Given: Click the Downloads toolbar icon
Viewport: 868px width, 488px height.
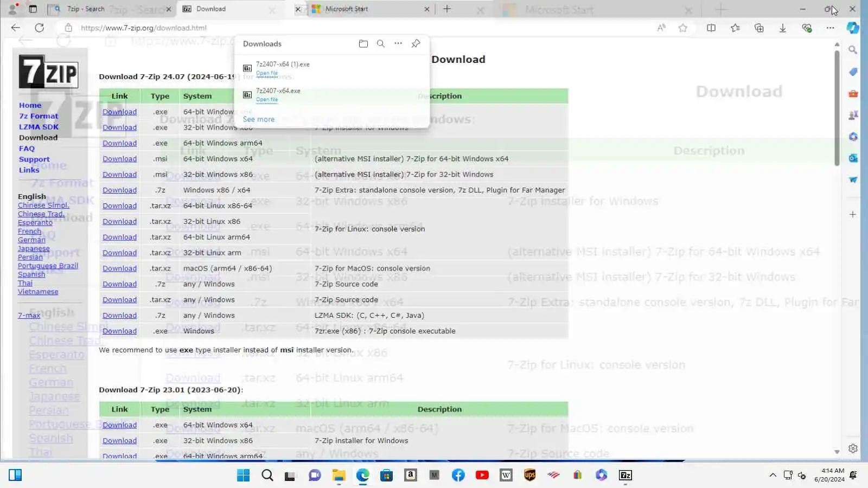Looking at the screenshot, I should 783,28.
